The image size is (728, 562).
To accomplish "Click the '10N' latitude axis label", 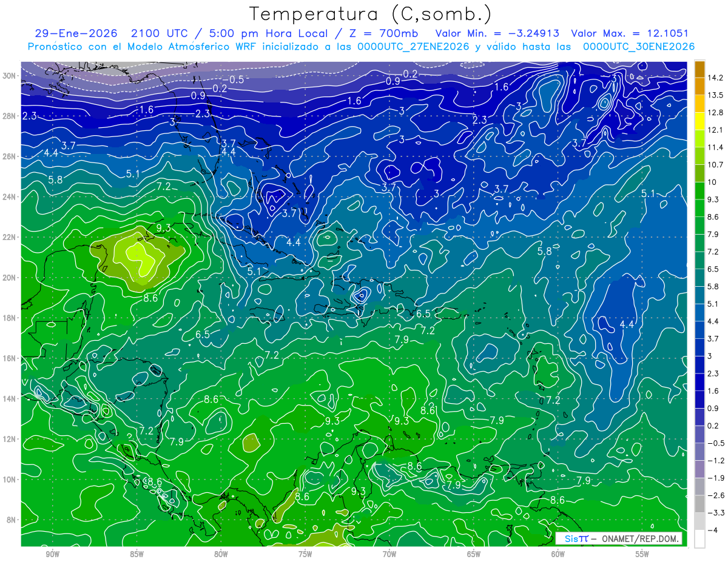I will click(10, 480).
